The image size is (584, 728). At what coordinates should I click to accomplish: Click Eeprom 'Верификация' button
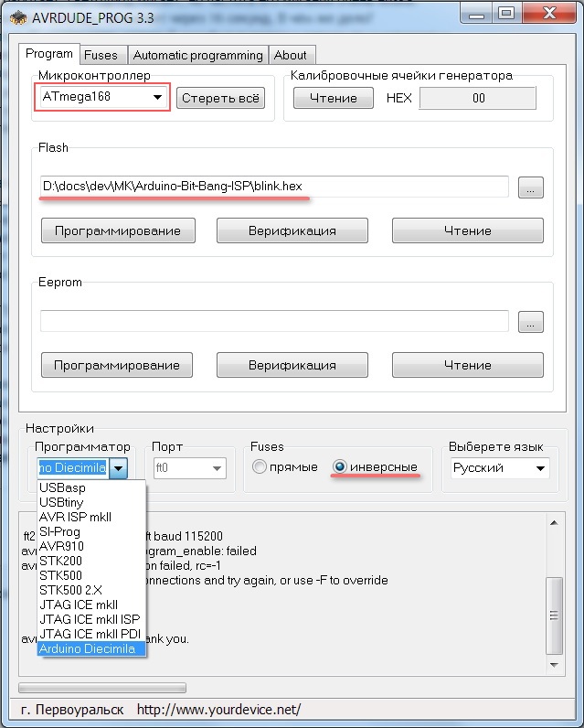pos(292,365)
